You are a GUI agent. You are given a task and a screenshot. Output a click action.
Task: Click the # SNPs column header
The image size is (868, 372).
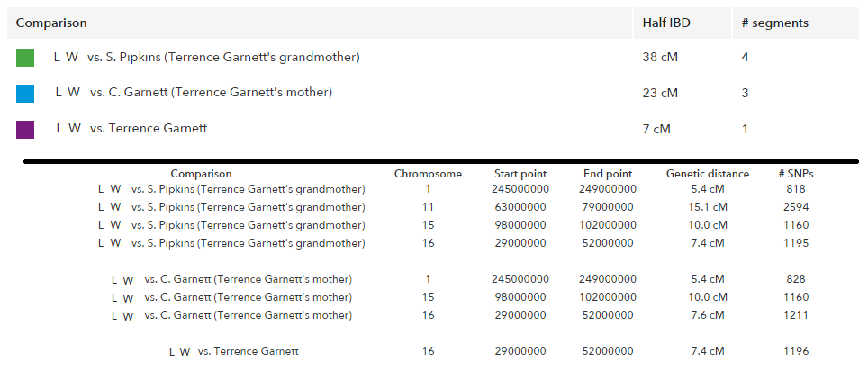pyautogui.click(x=796, y=174)
